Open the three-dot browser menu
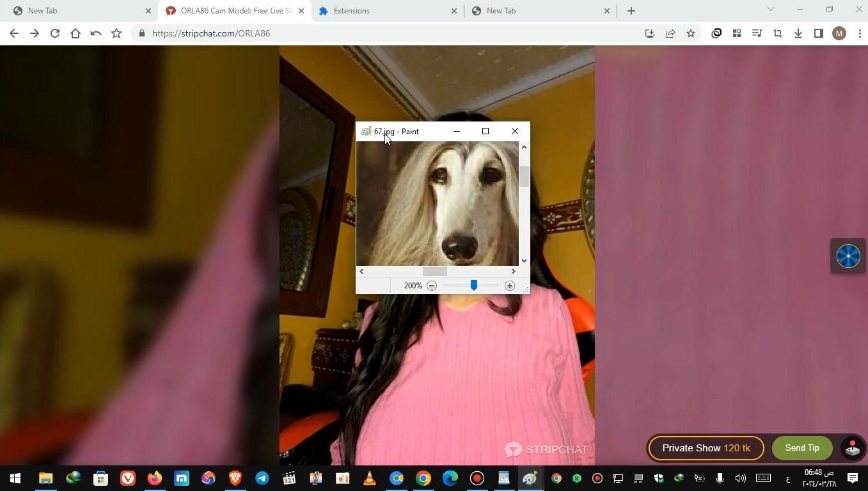The height and width of the screenshot is (491, 868). [x=858, y=33]
